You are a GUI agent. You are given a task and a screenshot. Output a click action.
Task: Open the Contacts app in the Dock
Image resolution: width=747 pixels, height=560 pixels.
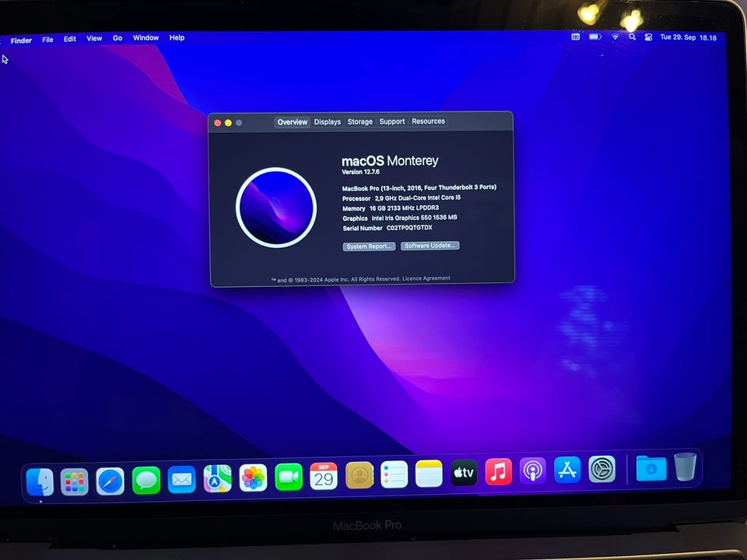[359, 475]
